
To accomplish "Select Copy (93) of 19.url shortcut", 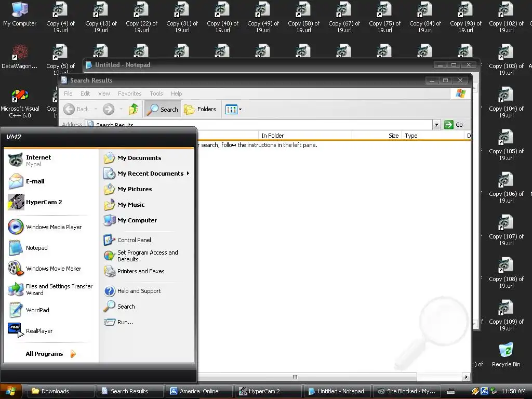I will pos(465,17).
